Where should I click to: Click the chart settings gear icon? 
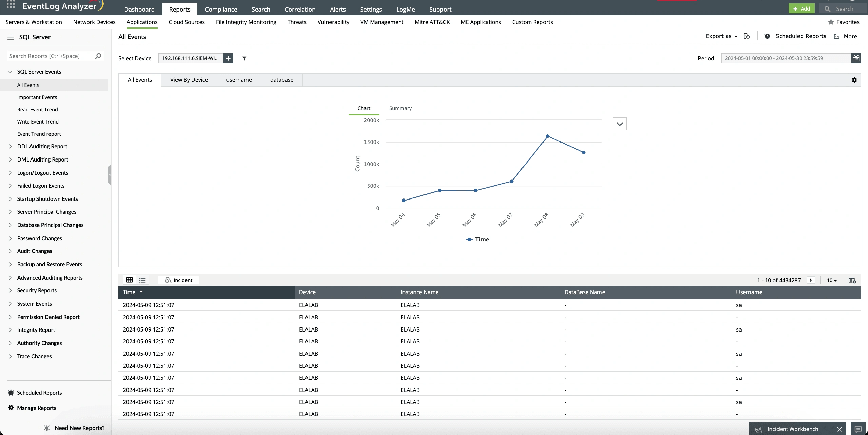(x=854, y=80)
